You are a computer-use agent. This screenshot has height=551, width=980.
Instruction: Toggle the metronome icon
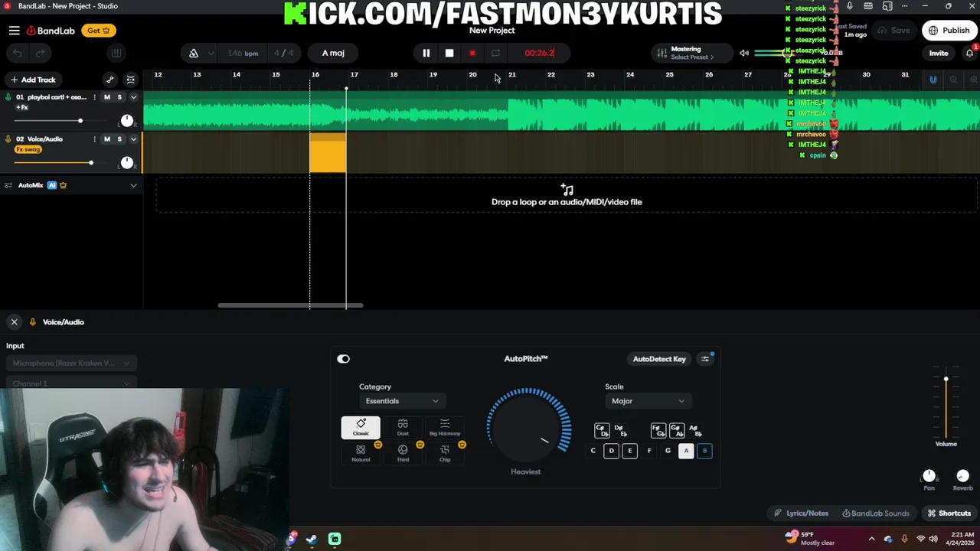point(194,53)
